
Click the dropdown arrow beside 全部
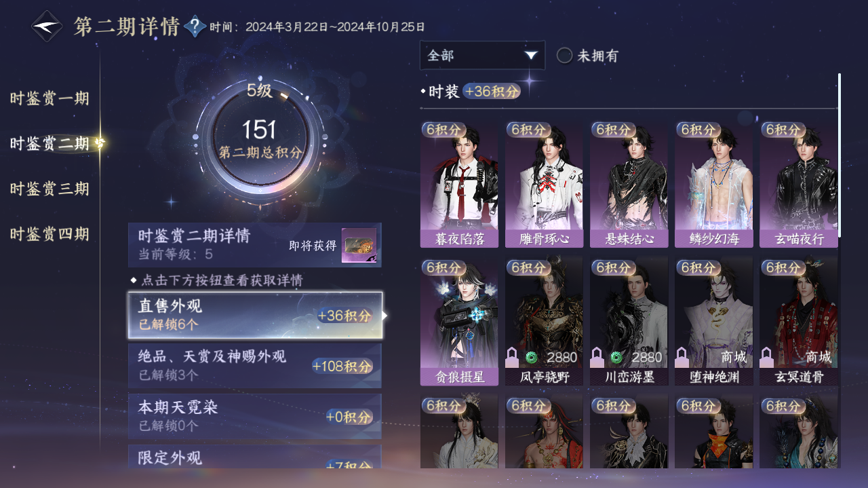point(530,56)
